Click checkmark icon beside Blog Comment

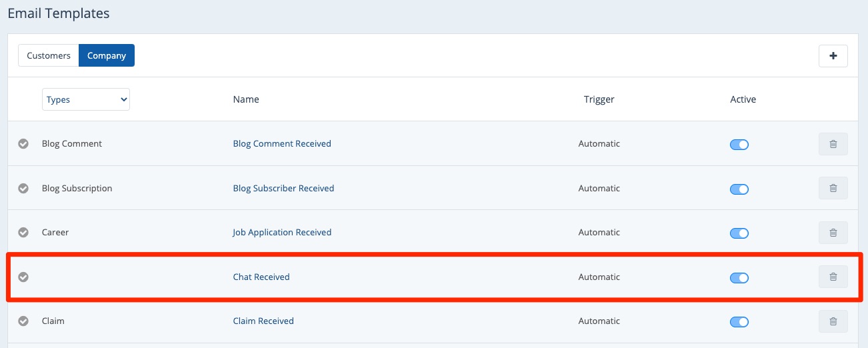click(x=23, y=144)
